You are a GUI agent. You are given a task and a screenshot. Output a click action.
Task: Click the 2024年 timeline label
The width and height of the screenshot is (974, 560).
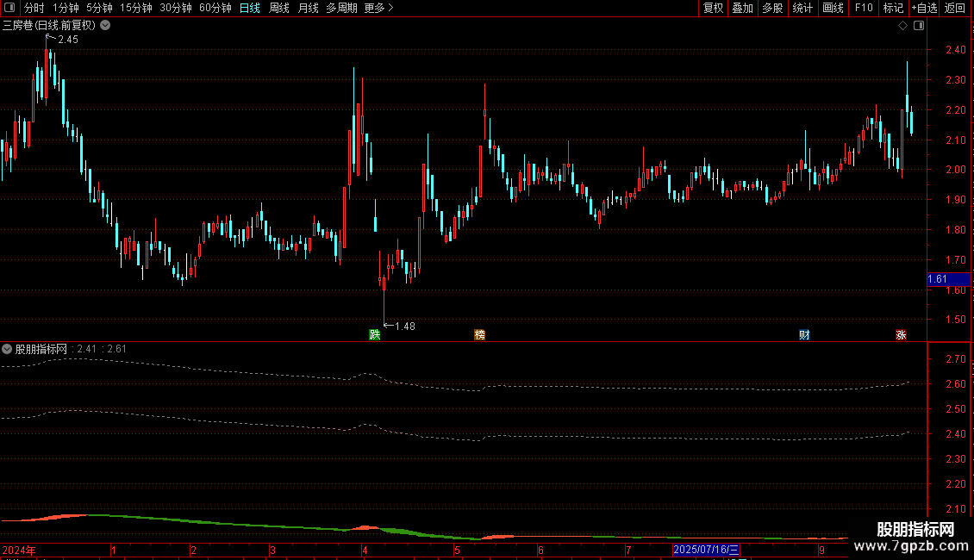pos(19,550)
